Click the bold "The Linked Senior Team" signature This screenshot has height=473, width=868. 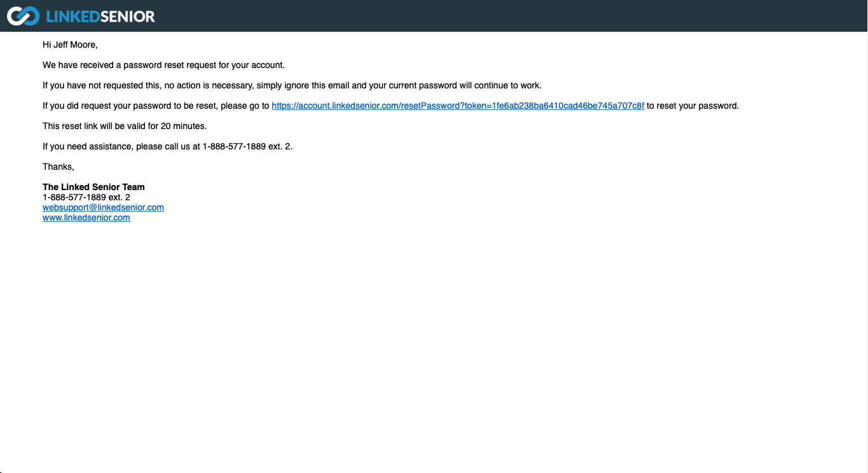(x=93, y=187)
